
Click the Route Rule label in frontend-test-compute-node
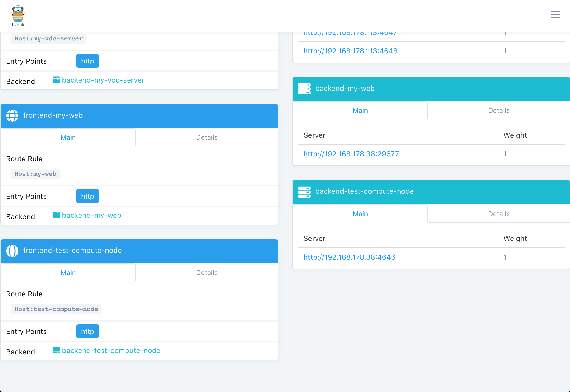pos(24,294)
